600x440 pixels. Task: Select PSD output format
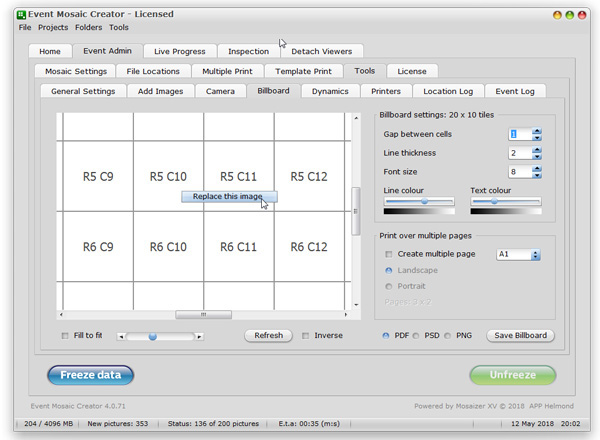pos(416,336)
